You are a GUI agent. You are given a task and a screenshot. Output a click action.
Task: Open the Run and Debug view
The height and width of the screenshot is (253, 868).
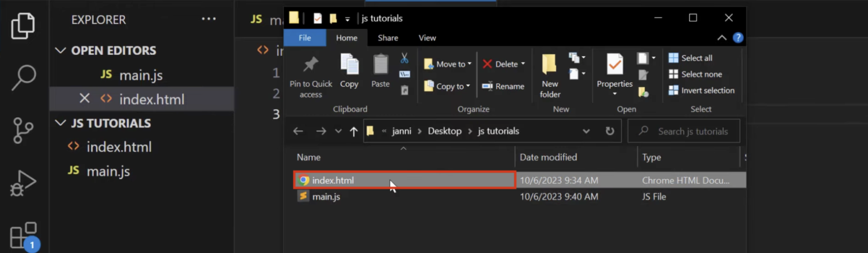[x=23, y=183]
